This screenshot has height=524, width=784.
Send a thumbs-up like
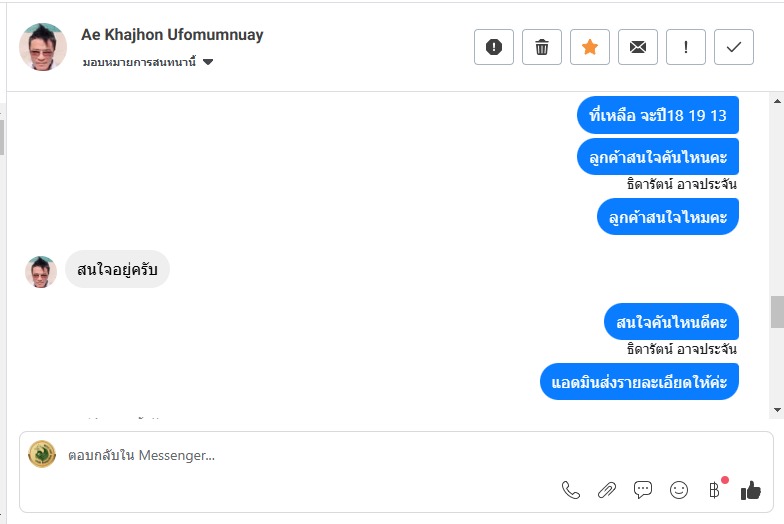click(x=750, y=490)
